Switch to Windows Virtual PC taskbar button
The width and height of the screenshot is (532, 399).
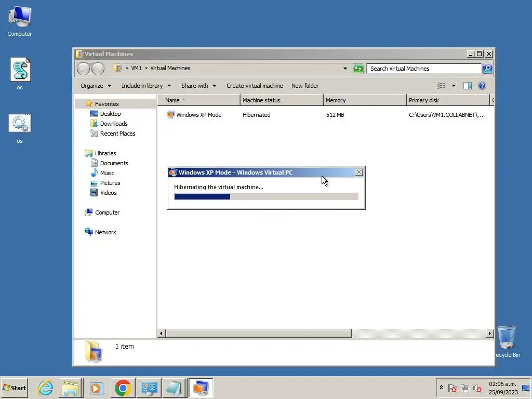pos(201,388)
